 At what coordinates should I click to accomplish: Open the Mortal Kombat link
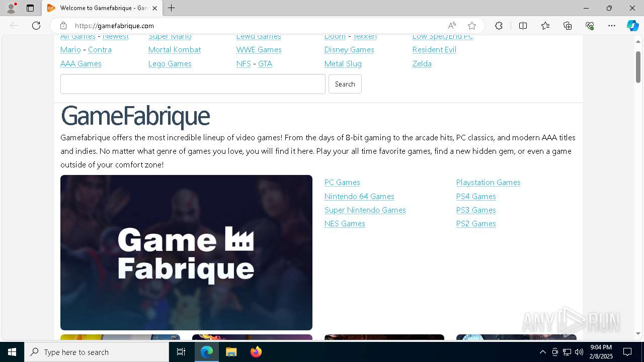point(175,50)
